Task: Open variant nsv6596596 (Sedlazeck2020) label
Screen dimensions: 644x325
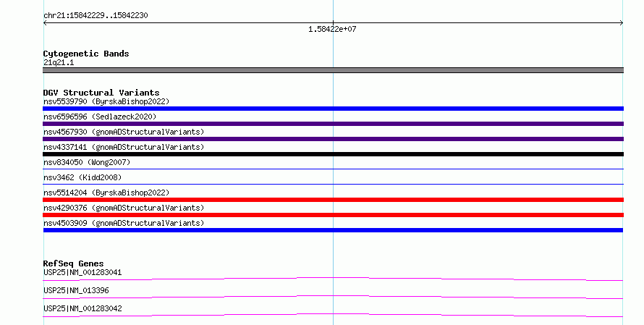Action: pyautogui.click(x=100, y=117)
